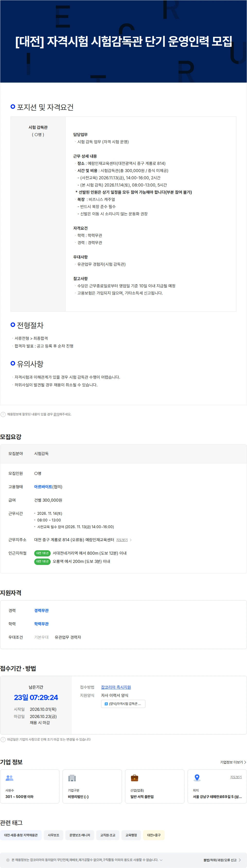Click the gray dot icon in bottom notice
The width and height of the screenshot is (247, 868).
point(8,860)
